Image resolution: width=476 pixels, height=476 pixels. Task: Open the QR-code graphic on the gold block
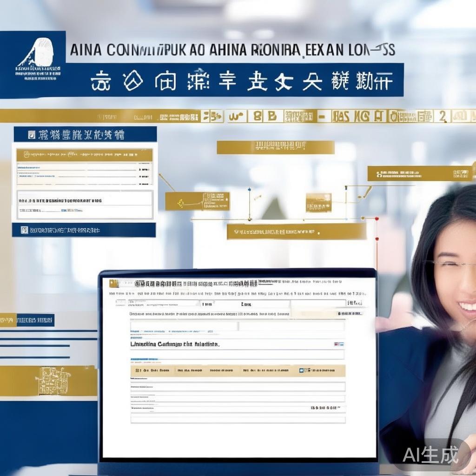pos(54,381)
